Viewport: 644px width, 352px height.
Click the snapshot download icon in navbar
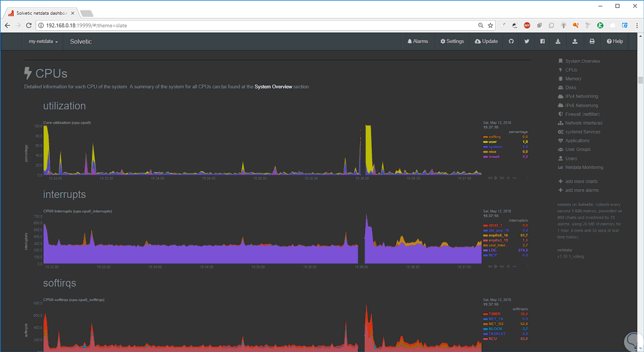coord(558,42)
